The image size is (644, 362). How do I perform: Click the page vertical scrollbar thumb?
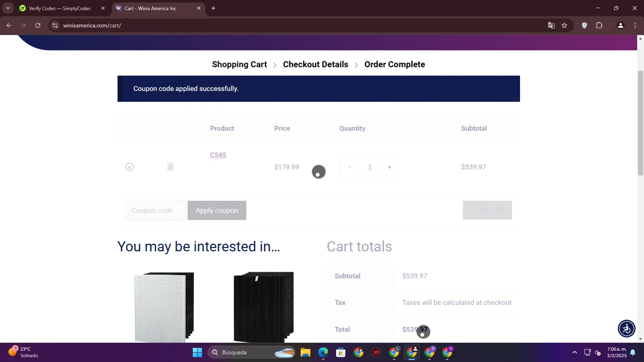point(641,123)
